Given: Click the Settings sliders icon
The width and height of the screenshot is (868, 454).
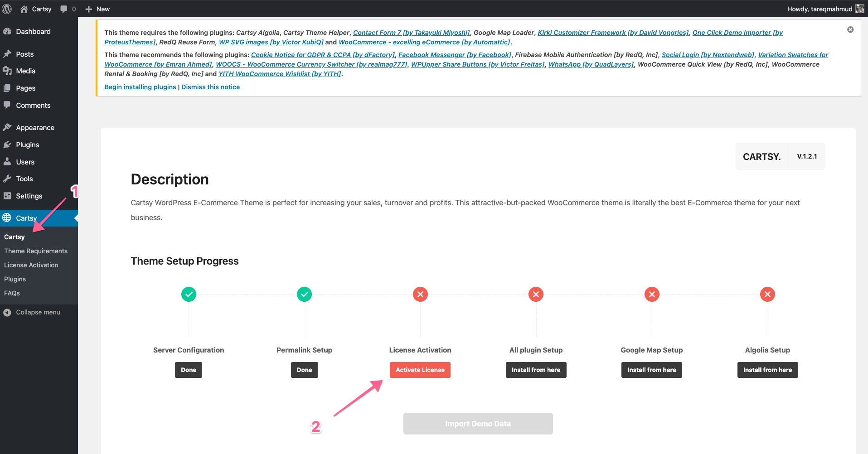Looking at the screenshot, I should click(x=7, y=196).
